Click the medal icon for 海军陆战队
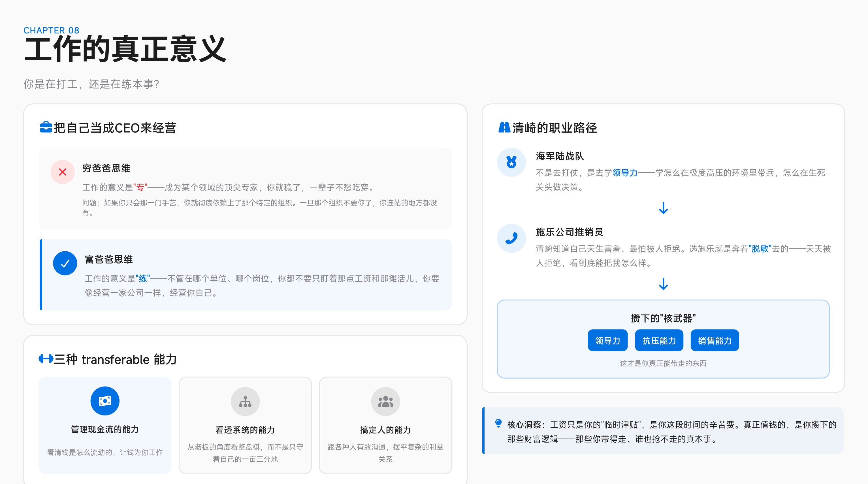Viewport: 868px width, 484px height. point(511,162)
